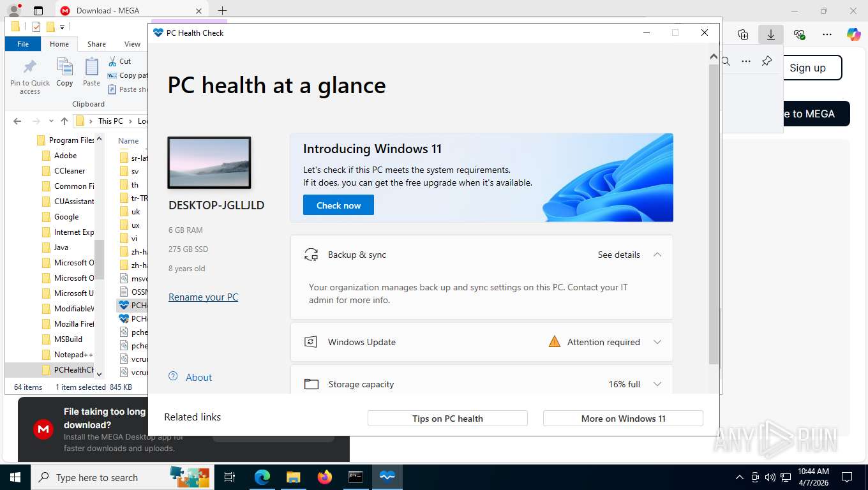Click This PC in address bar
The width and height of the screenshot is (868, 490).
pyautogui.click(x=110, y=121)
